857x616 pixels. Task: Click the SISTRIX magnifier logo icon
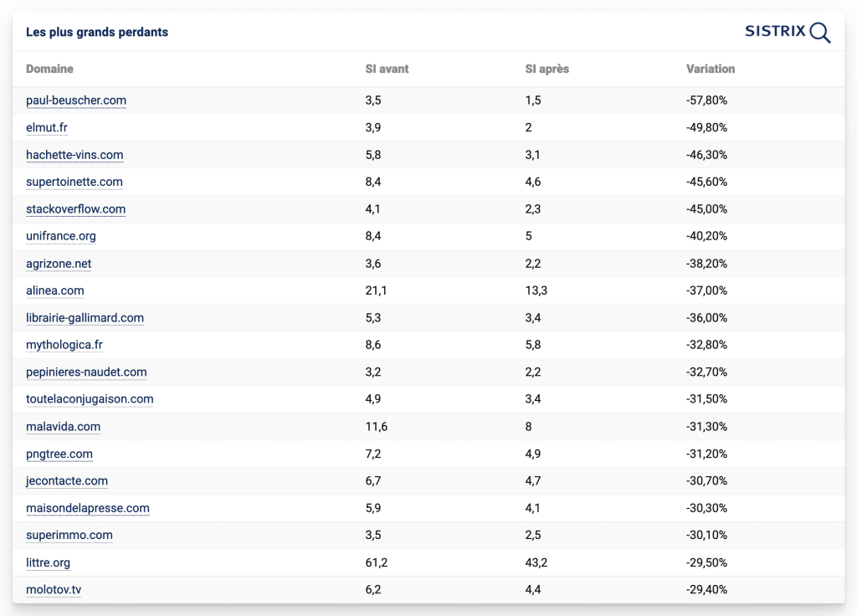coord(820,33)
